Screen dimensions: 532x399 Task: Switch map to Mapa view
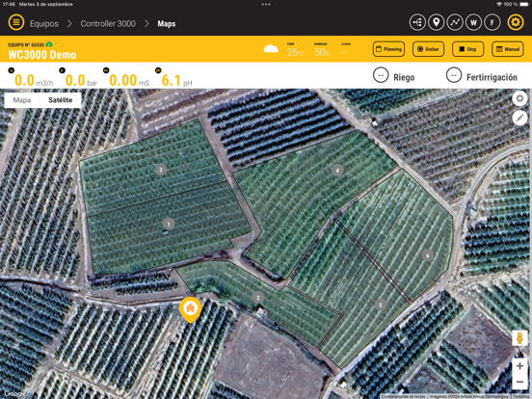pyautogui.click(x=22, y=100)
